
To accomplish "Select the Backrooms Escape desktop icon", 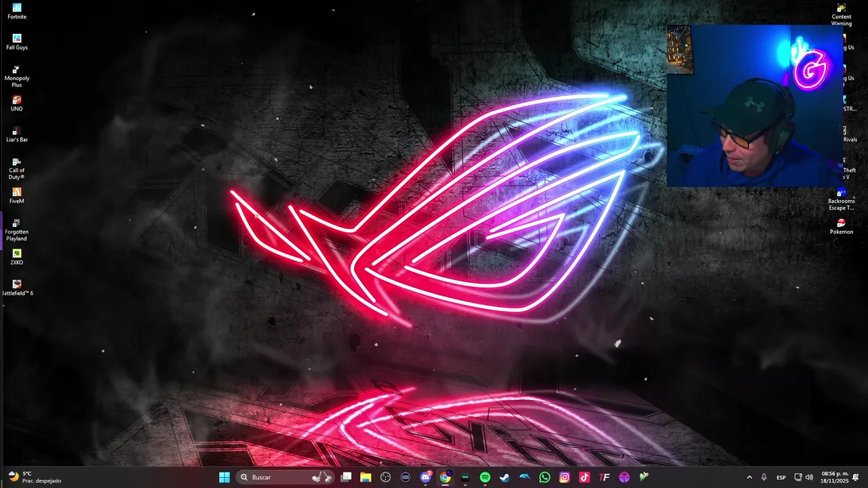I will click(x=842, y=199).
